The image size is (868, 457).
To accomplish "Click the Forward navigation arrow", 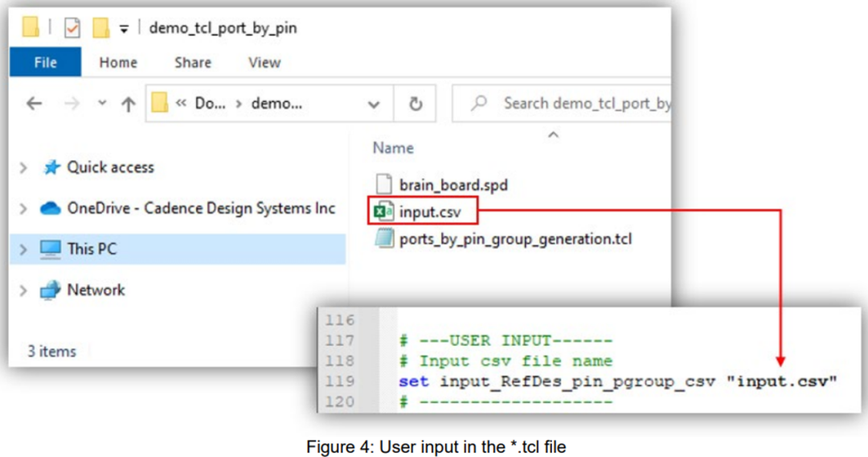I will (72, 104).
